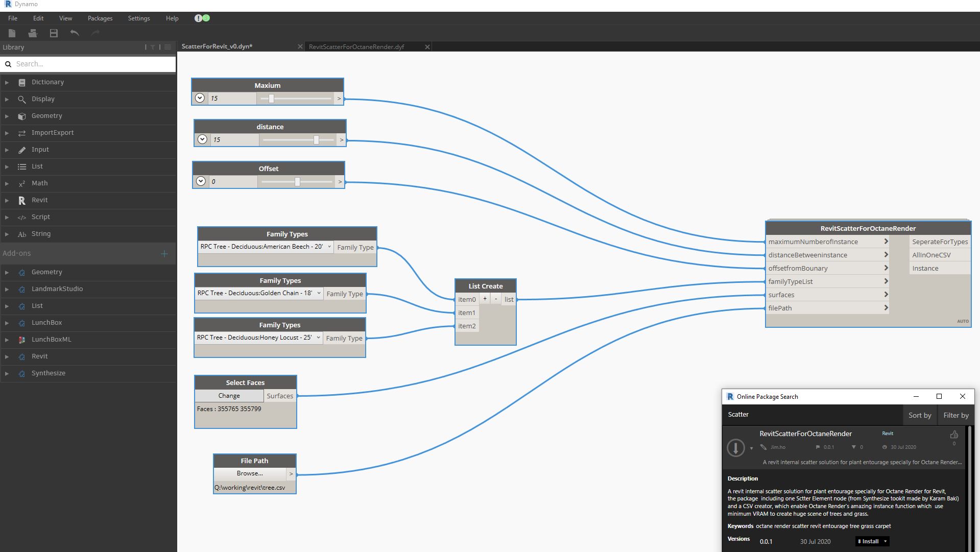
Task: Focus the Library search field
Action: (88, 64)
